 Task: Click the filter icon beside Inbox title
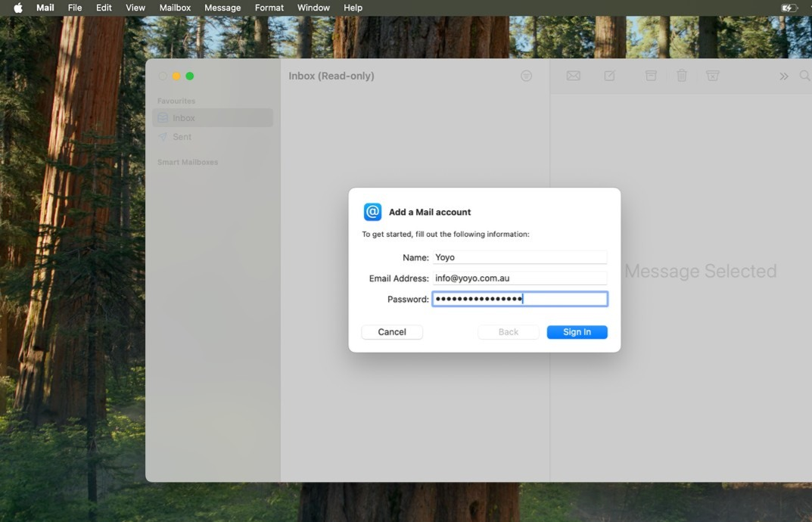pyautogui.click(x=526, y=76)
